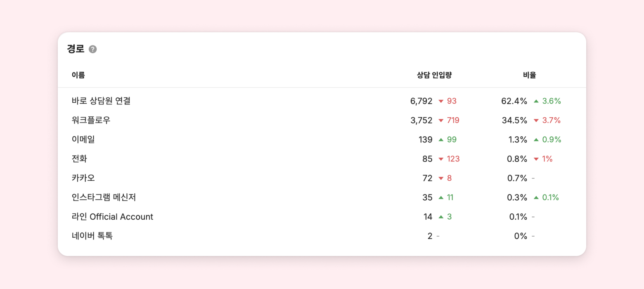Click the help icon next to 경로

coord(93,50)
